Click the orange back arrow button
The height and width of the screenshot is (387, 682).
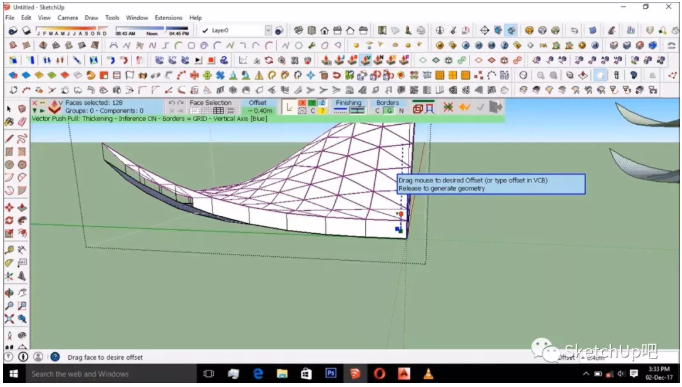click(x=465, y=107)
